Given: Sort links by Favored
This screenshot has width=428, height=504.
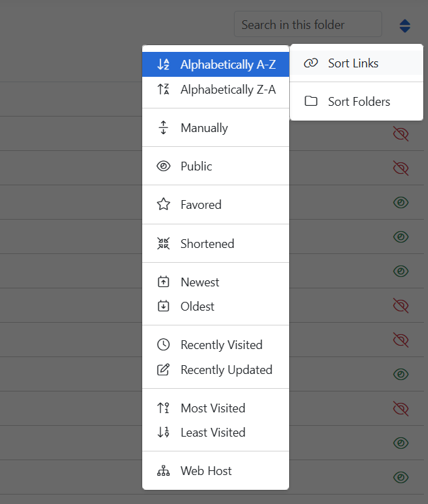Looking at the screenshot, I should click(216, 204).
